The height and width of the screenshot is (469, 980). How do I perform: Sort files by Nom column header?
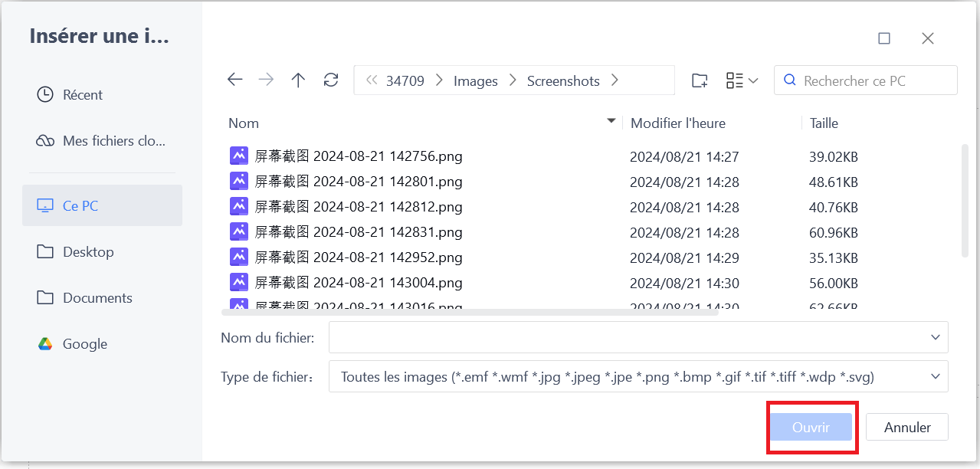coord(244,123)
